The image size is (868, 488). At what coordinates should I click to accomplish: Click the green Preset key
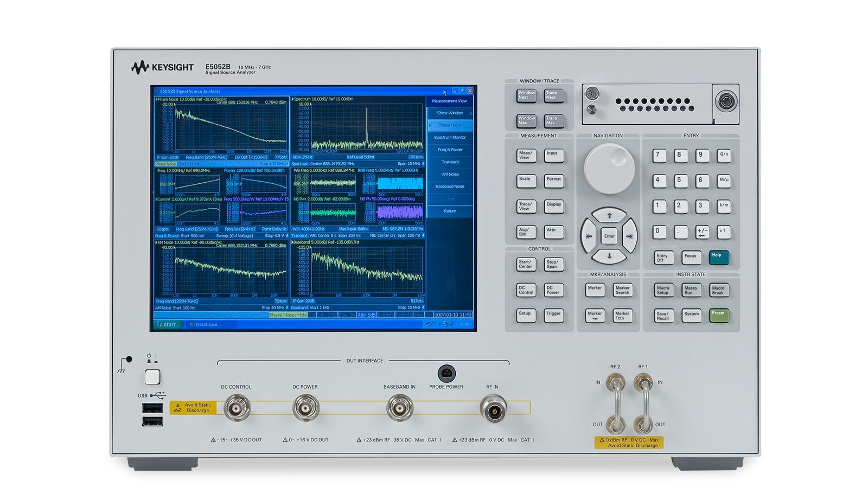pos(719,315)
